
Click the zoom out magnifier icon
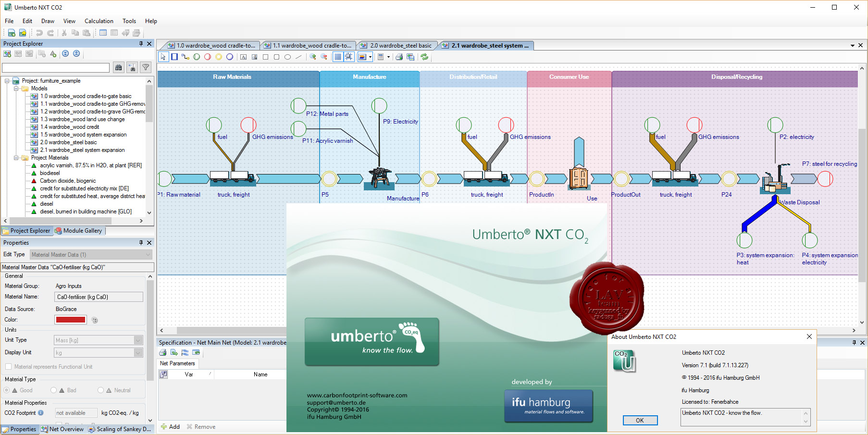click(324, 57)
